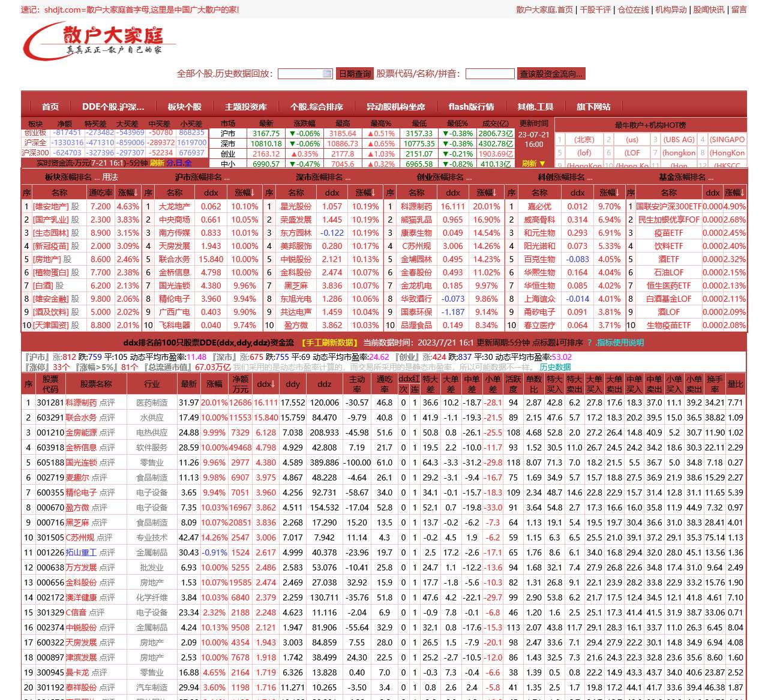The image size is (768, 700).
Task: Select 个股.综合排序 in navigation bar
Action: click(317, 107)
